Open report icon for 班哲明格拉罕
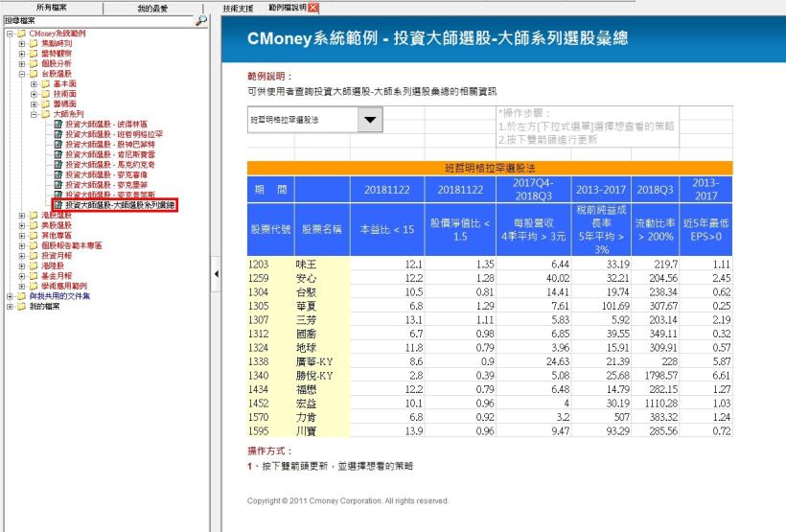This screenshot has height=532, width=786. coord(58,134)
